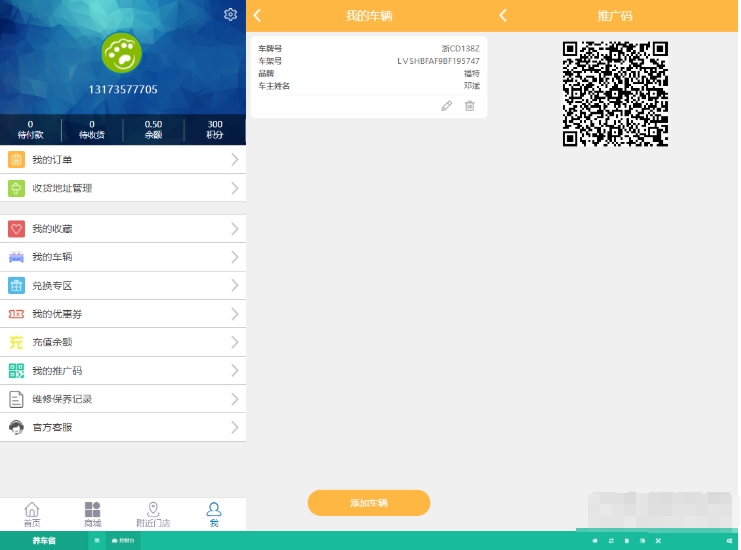Delete the vehicle with the trash icon
The image size is (741, 550).
[470, 106]
